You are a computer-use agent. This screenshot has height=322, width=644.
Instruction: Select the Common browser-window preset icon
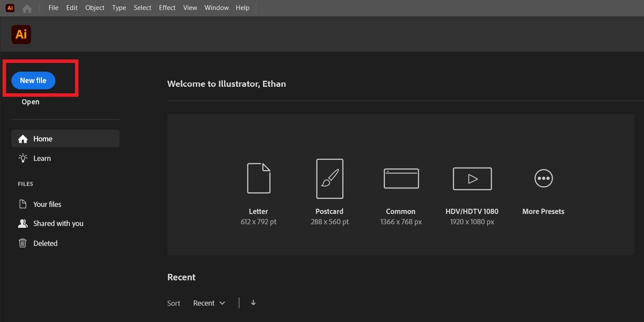[401, 178]
